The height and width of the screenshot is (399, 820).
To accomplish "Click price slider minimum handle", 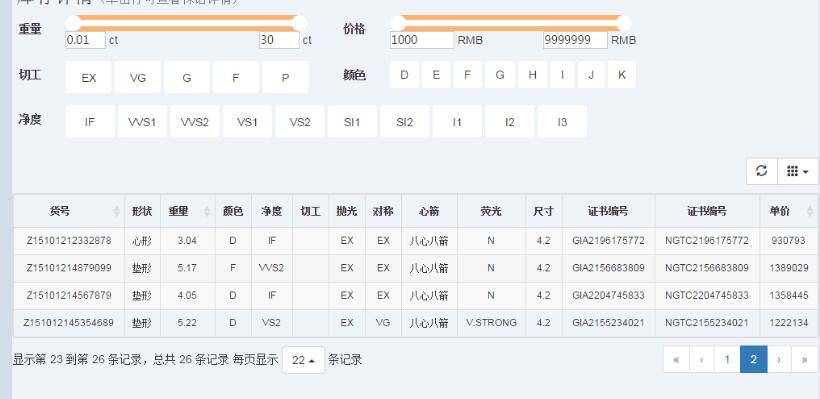I will pyautogui.click(x=398, y=23).
